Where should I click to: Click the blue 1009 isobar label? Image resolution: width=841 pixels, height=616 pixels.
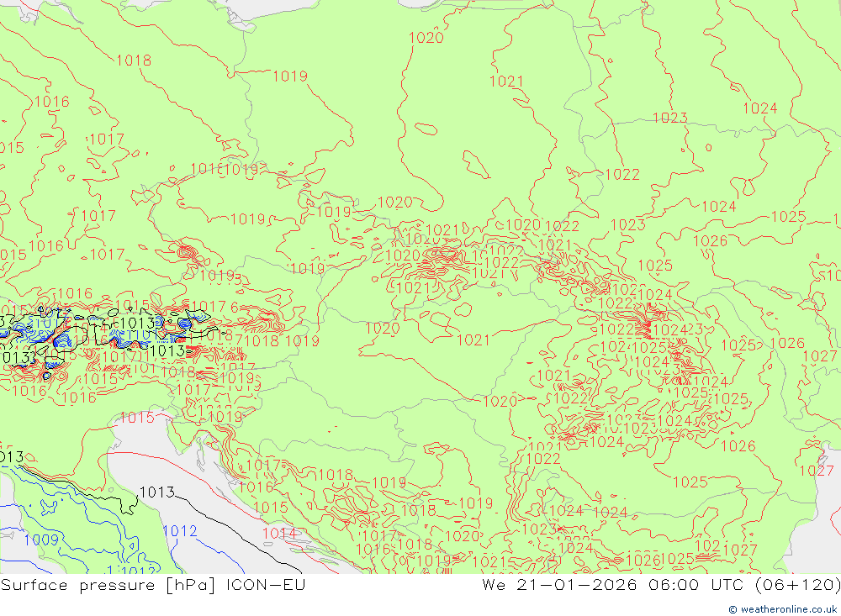point(41,540)
